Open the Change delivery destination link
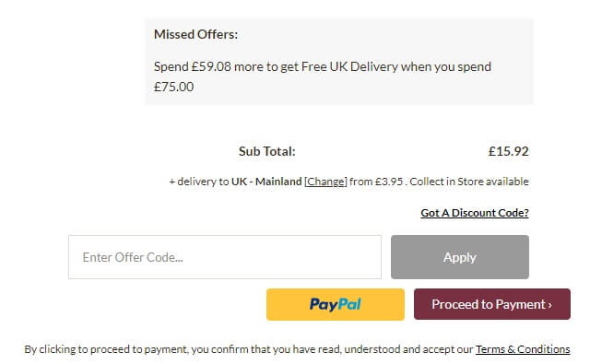The image size is (590, 364). (x=325, y=182)
